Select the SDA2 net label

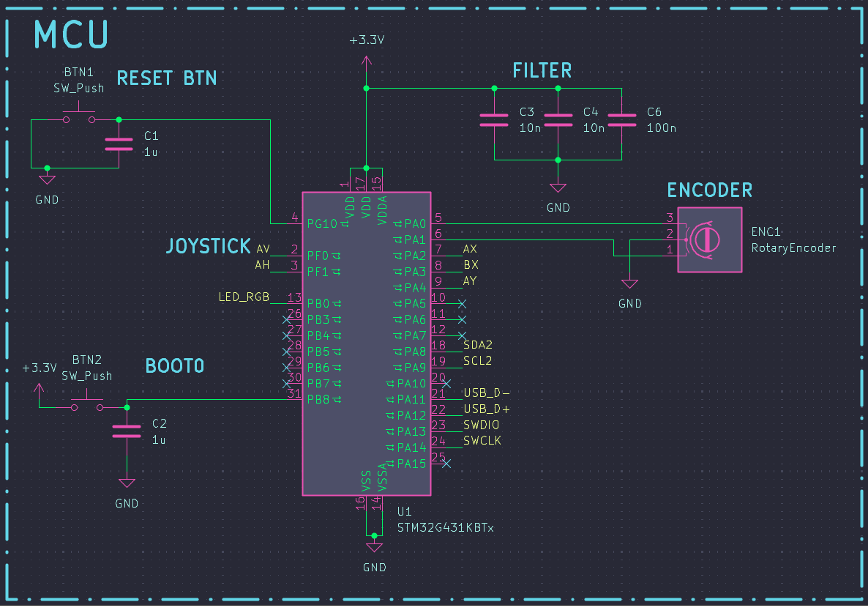(x=478, y=345)
